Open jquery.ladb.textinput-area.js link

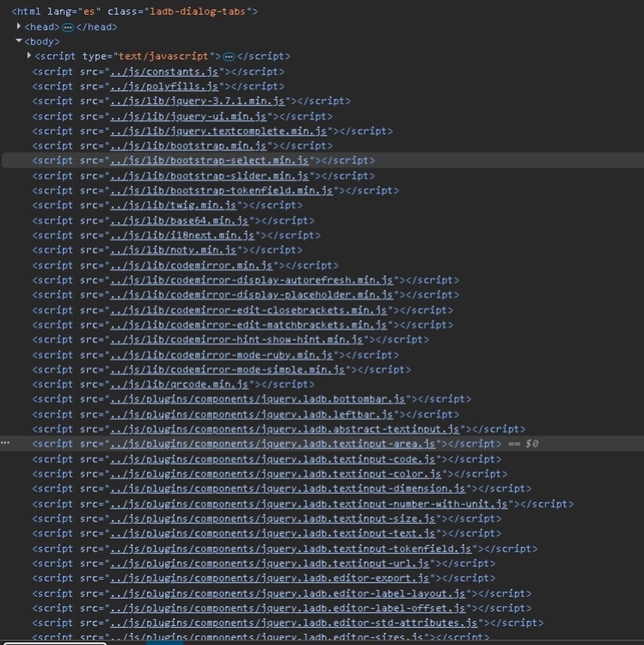click(272, 444)
